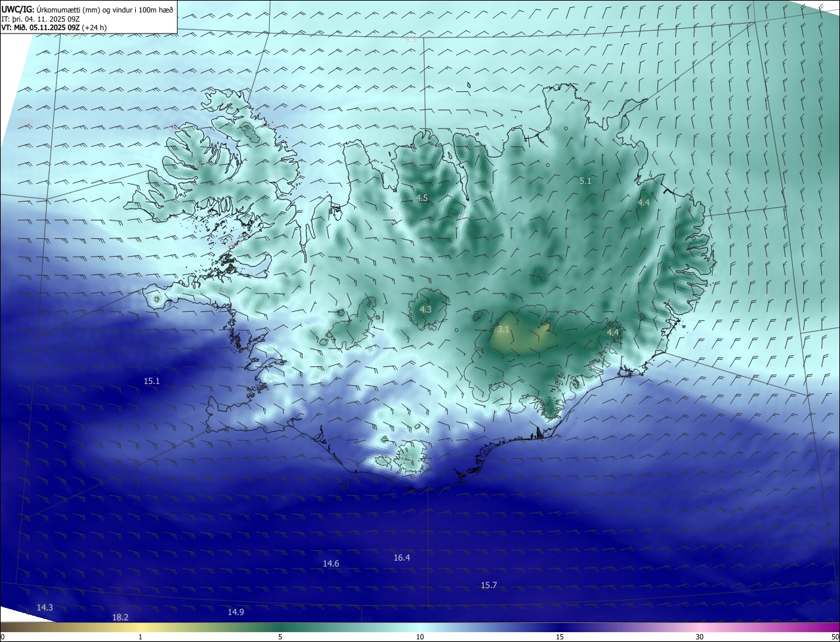Click the 1 tick on the color scale
Image resolution: width=840 pixels, height=642 pixels.
pyautogui.click(x=140, y=637)
